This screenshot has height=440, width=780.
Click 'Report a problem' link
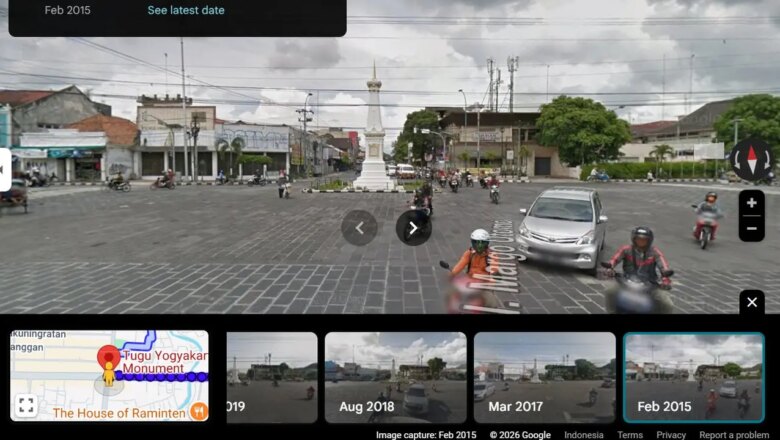coord(734,435)
